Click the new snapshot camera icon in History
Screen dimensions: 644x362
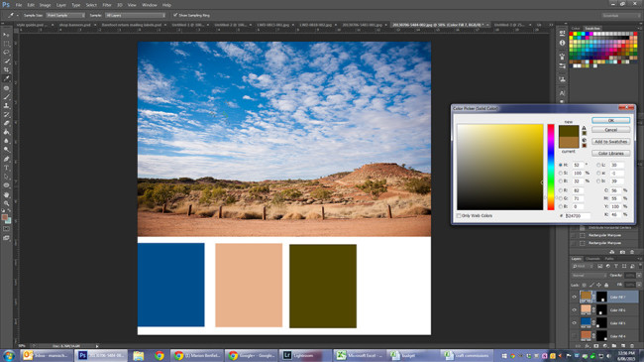pos(622,252)
